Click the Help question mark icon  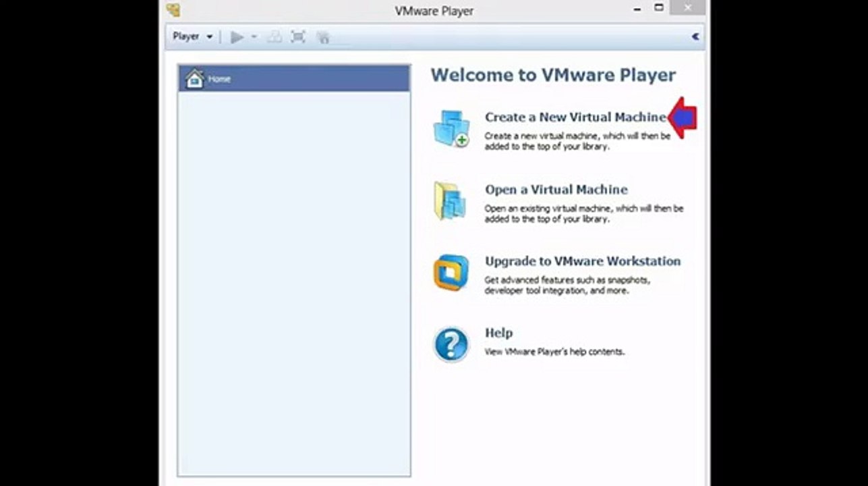tap(451, 344)
